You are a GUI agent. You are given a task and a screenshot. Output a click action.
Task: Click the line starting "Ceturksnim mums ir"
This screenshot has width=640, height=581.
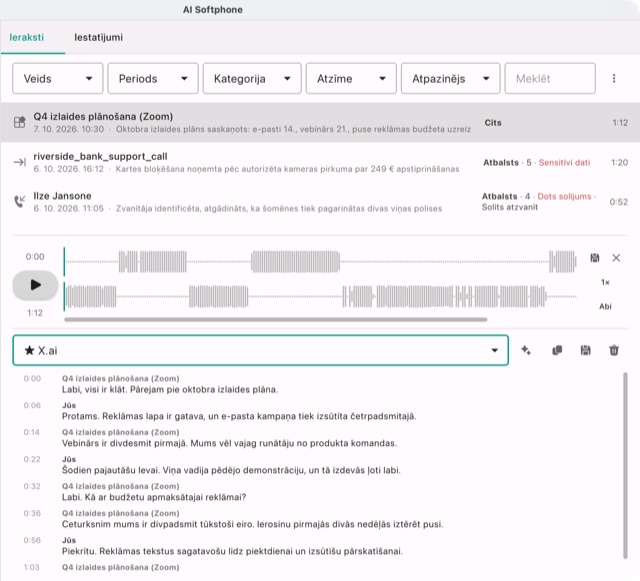tap(252, 524)
